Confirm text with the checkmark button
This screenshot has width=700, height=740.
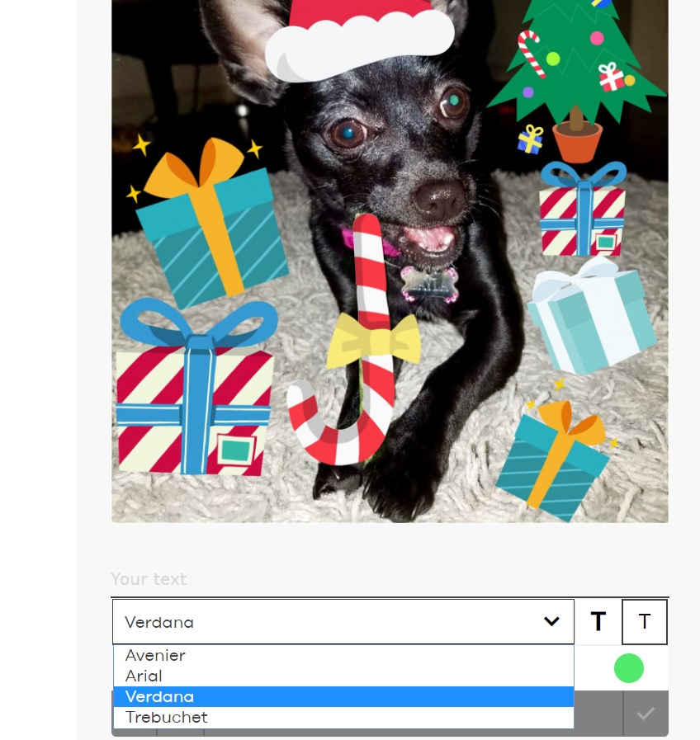[646, 713]
